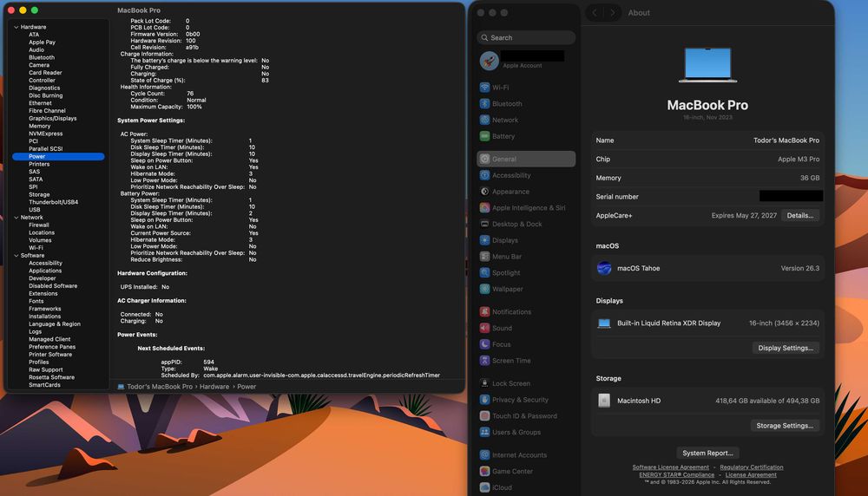Screen dimensions: 868x496
Task: Open Screen Time hourglass icon
Action: pyautogui.click(x=484, y=361)
